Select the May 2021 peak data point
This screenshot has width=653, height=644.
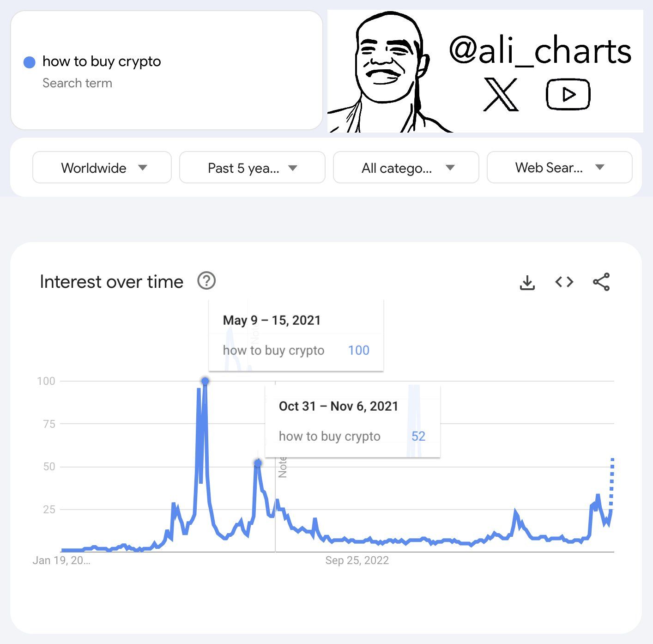tap(205, 381)
